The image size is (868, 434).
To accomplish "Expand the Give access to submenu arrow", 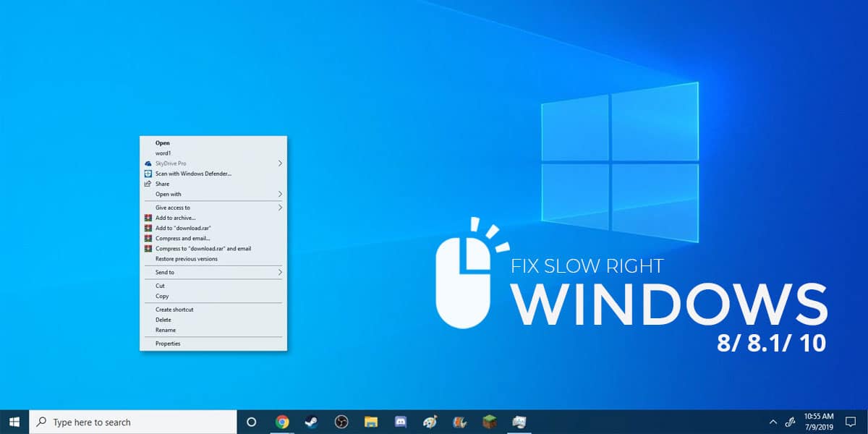I will pos(280,208).
